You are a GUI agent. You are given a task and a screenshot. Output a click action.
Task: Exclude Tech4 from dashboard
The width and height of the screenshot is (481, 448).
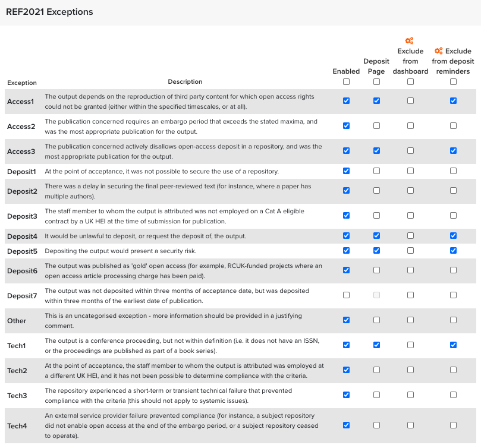click(x=410, y=425)
